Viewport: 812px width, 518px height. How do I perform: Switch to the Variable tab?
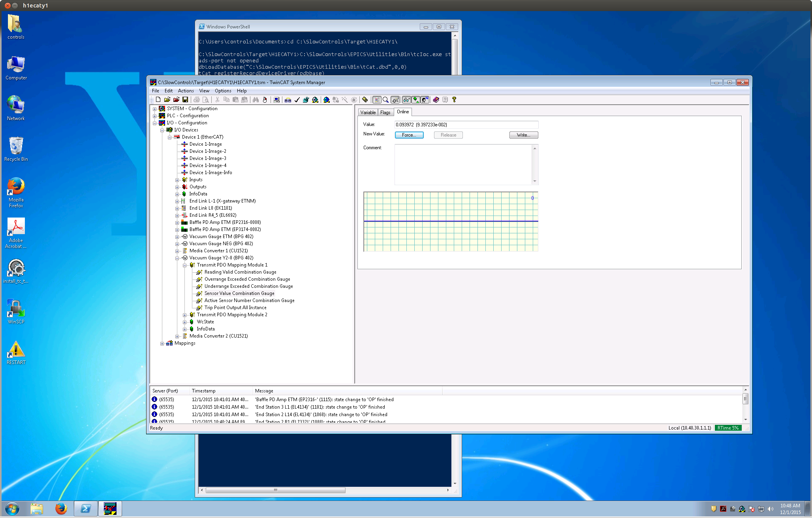368,113
